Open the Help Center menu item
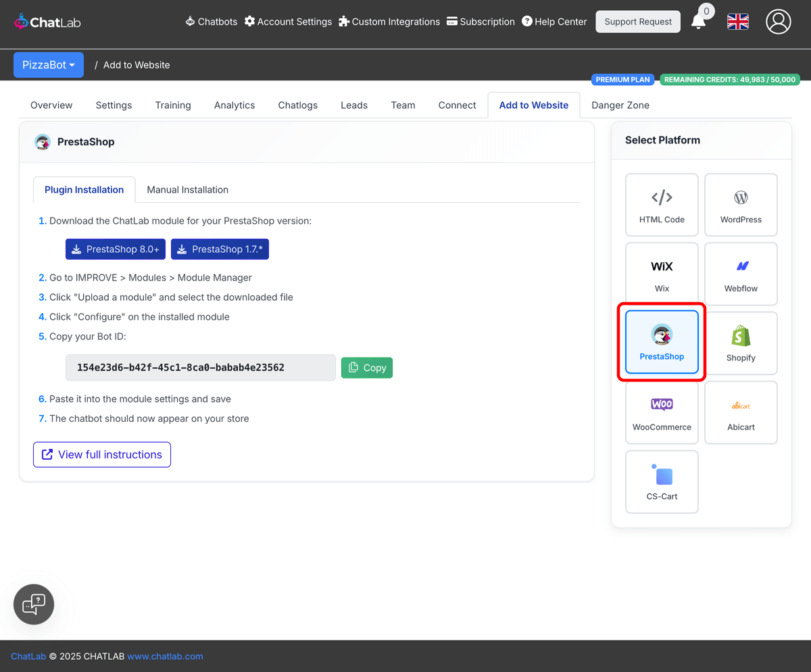The image size is (811, 672). click(554, 21)
